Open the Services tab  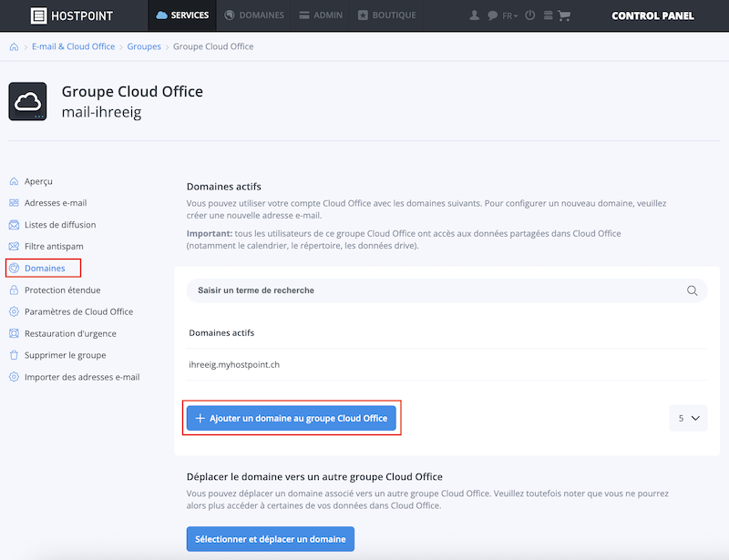click(x=182, y=15)
